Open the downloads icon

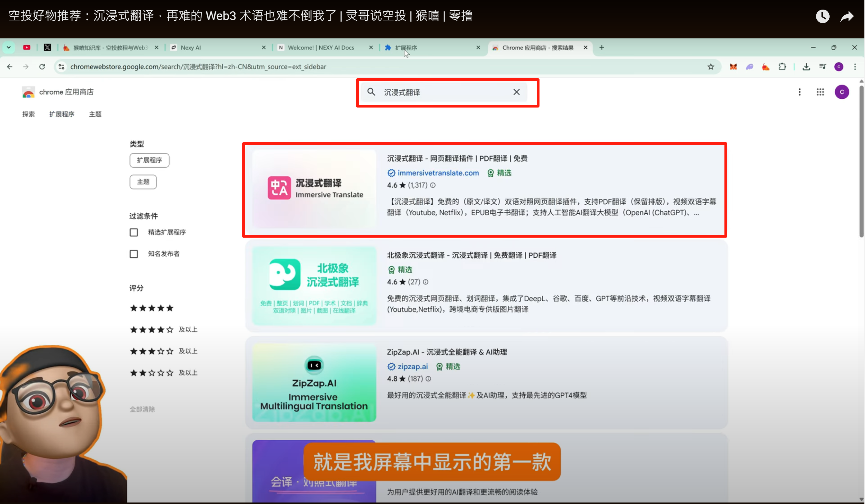coord(806,67)
